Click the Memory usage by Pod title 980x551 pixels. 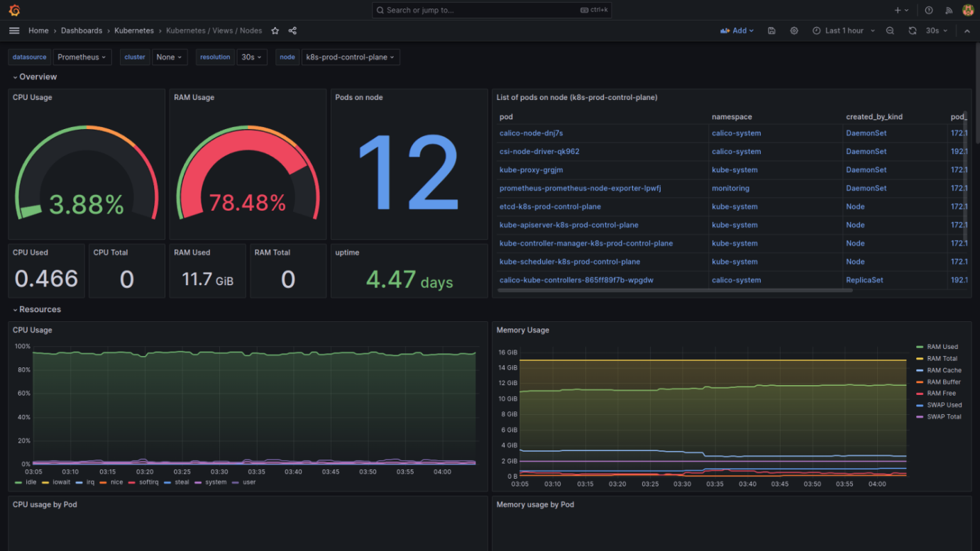[x=535, y=504]
